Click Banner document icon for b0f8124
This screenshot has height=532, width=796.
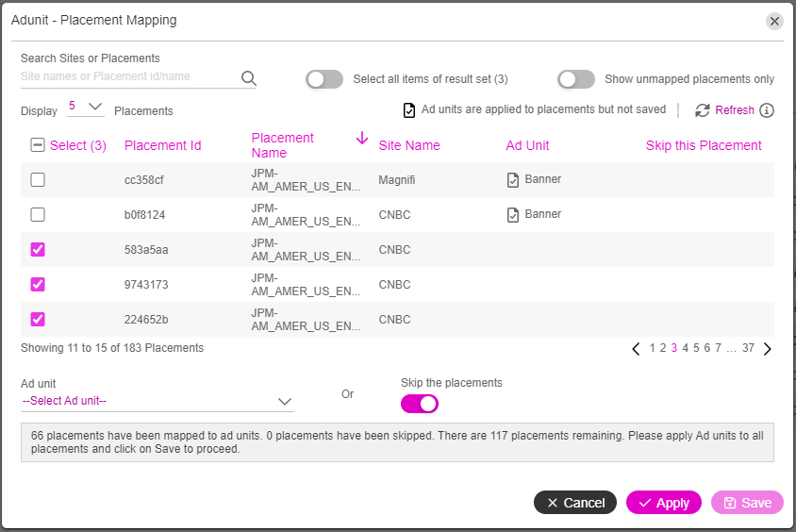click(x=513, y=215)
